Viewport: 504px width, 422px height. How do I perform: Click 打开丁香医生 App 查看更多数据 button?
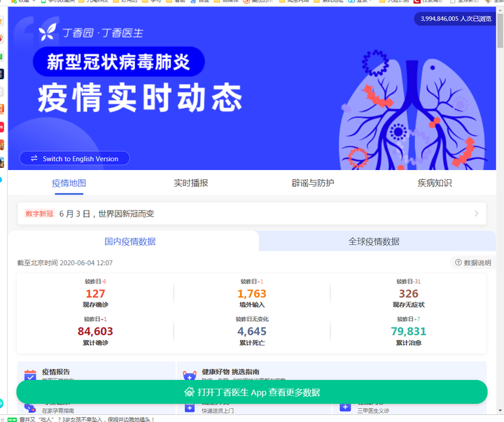pos(252,392)
